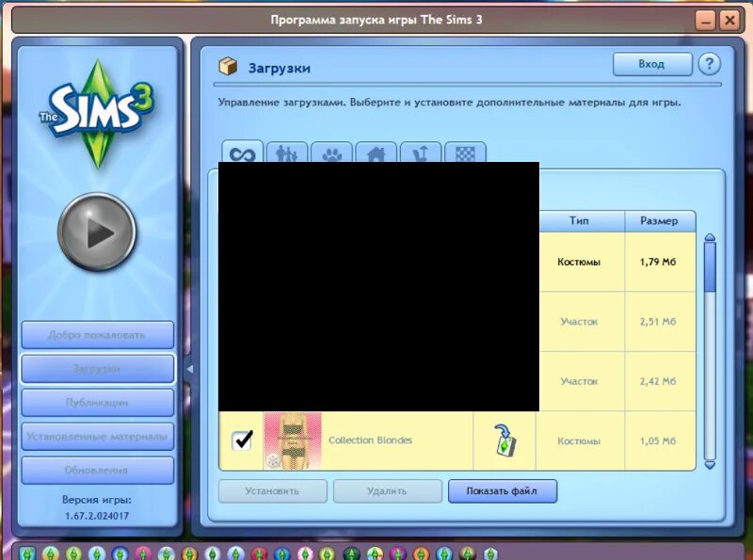Select the highlighted square base game icon in the bottom bar
Viewport: 753px width, 560px height.
[x=27, y=553]
